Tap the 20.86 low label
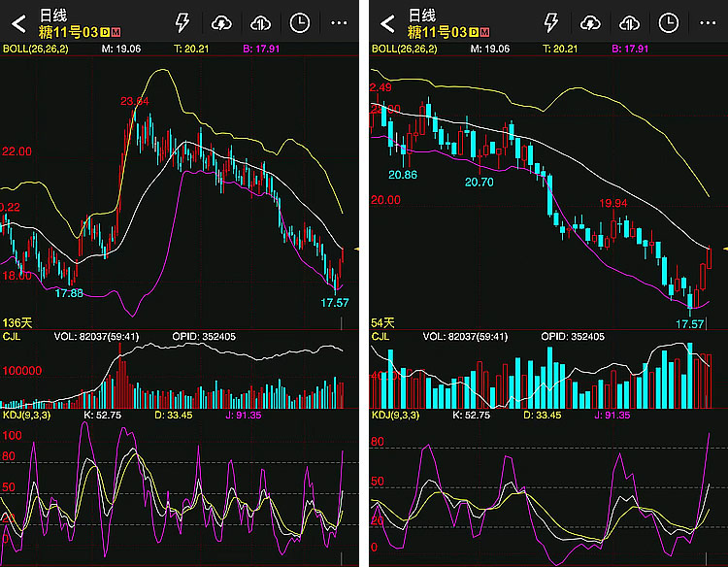This screenshot has width=728, height=567. click(x=403, y=175)
